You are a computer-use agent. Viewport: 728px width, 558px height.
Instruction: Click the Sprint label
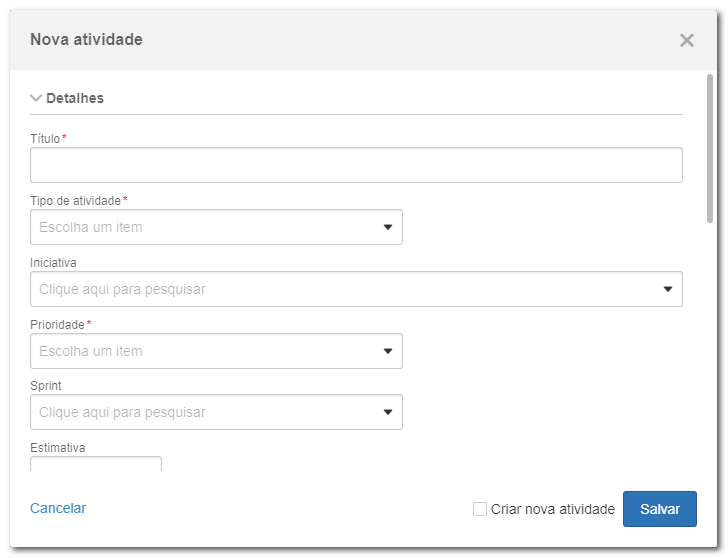click(46, 386)
